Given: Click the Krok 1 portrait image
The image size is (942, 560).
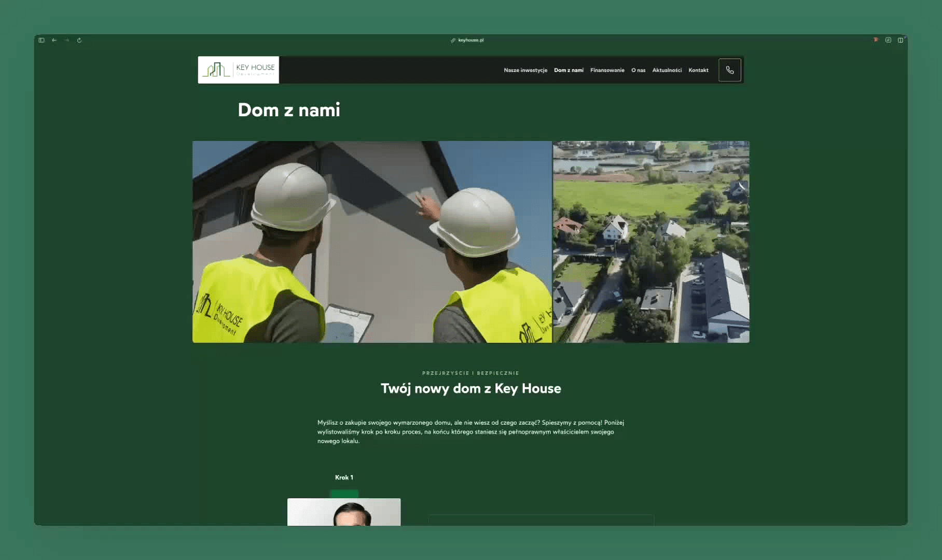Looking at the screenshot, I should pyautogui.click(x=344, y=512).
